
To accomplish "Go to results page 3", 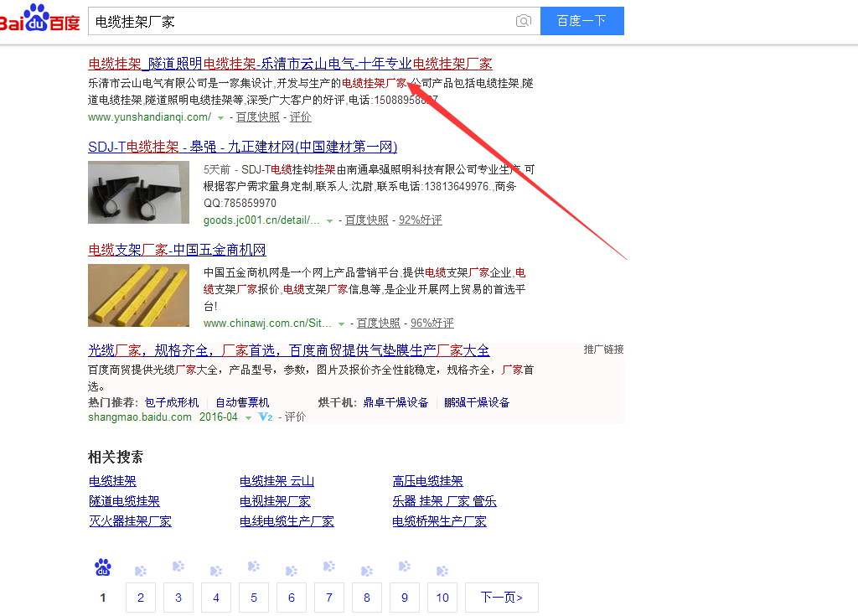I will coord(178,598).
